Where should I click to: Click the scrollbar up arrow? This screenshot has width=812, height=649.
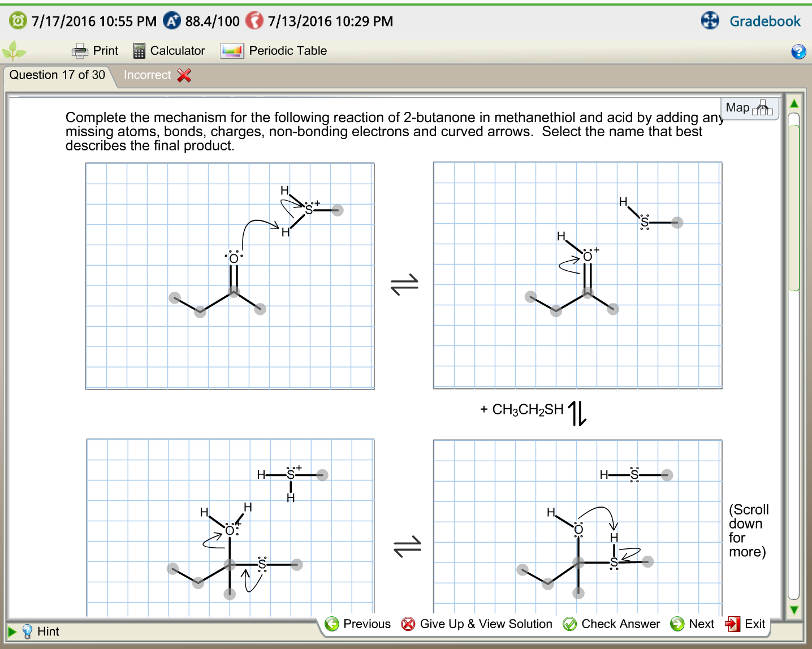click(x=795, y=103)
